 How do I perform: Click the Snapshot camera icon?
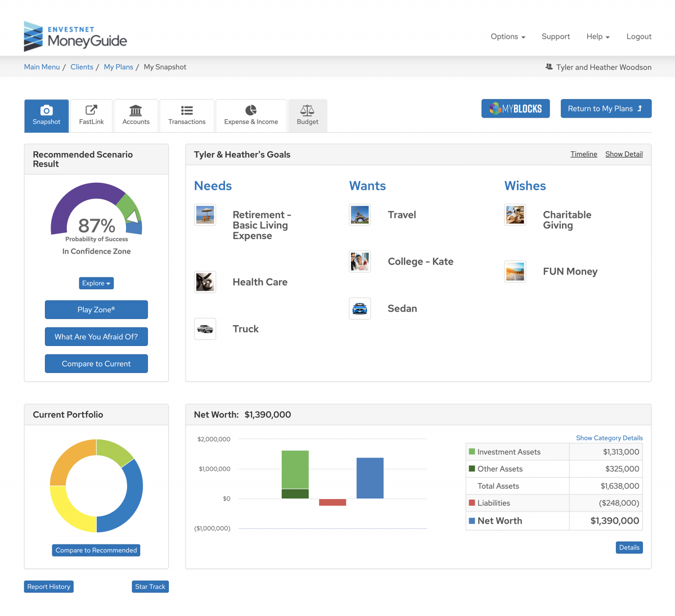(47, 110)
